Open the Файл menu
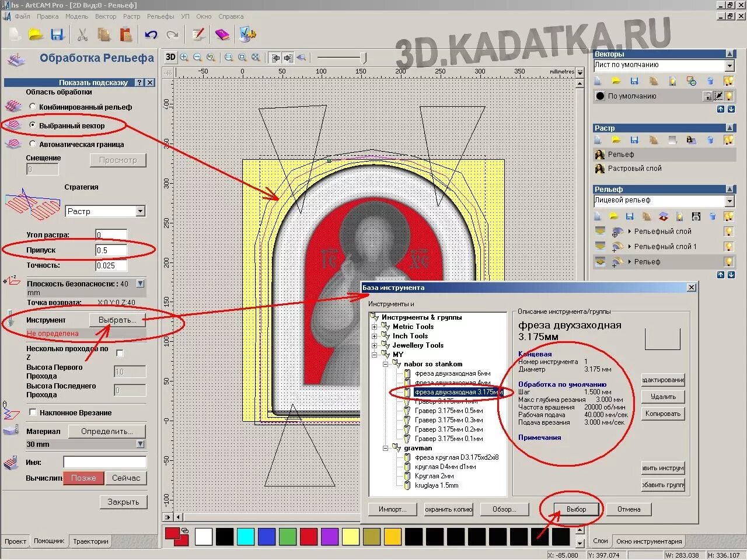This screenshot has height=560, width=747. click(x=22, y=16)
